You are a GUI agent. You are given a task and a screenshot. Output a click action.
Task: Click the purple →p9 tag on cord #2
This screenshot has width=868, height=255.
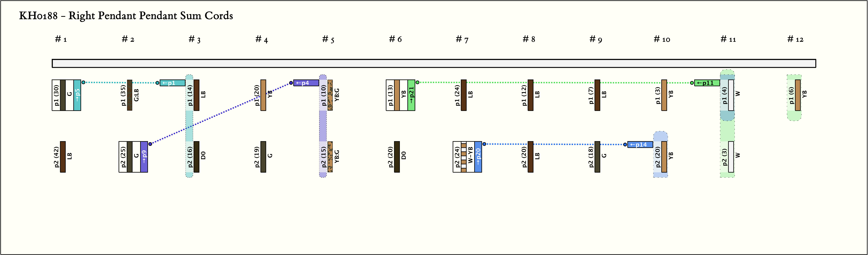(x=144, y=157)
